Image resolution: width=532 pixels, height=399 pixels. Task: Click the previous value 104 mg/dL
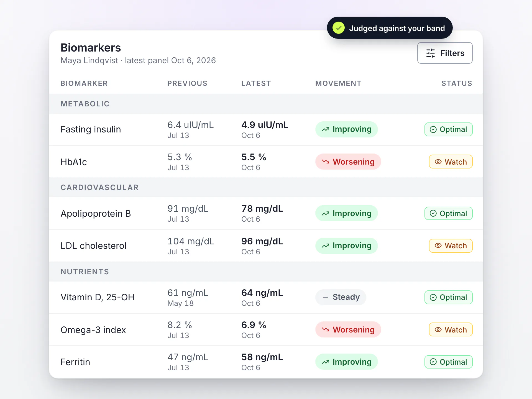(191, 241)
